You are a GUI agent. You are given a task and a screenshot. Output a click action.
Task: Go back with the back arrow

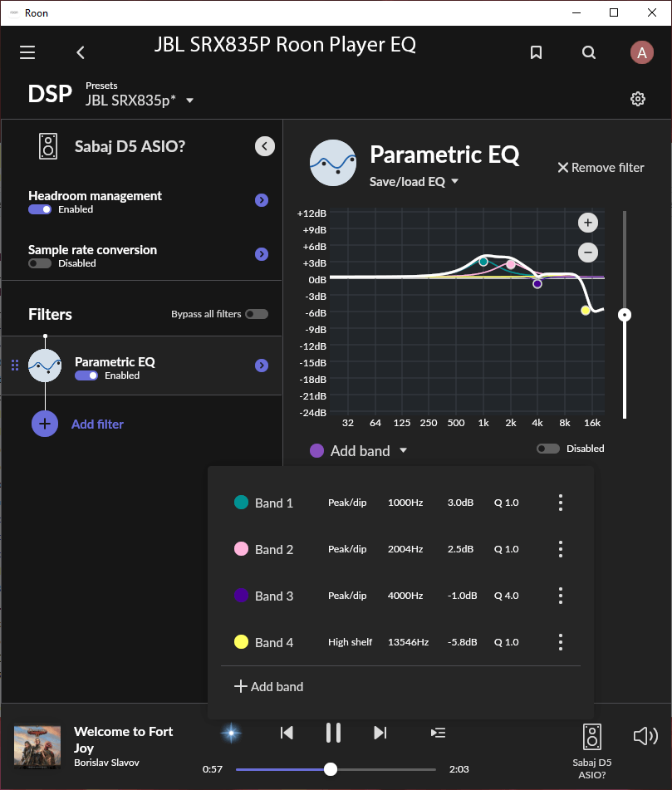[x=81, y=52]
